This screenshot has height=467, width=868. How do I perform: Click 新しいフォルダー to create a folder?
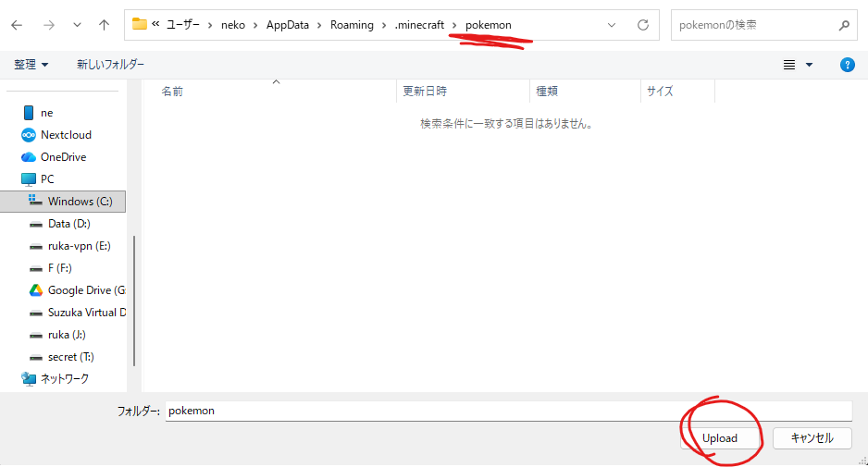click(x=111, y=65)
